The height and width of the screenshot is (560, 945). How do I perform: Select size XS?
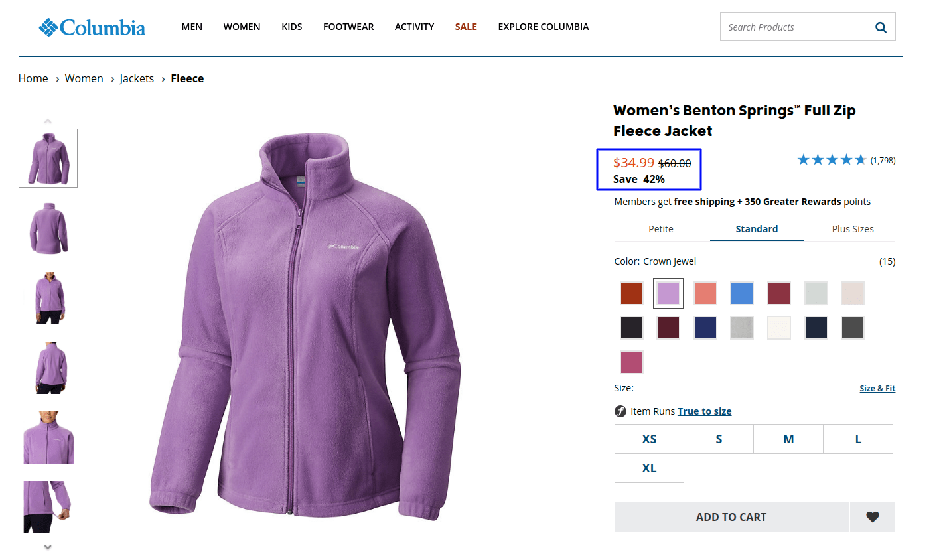click(x=648, y=439)
